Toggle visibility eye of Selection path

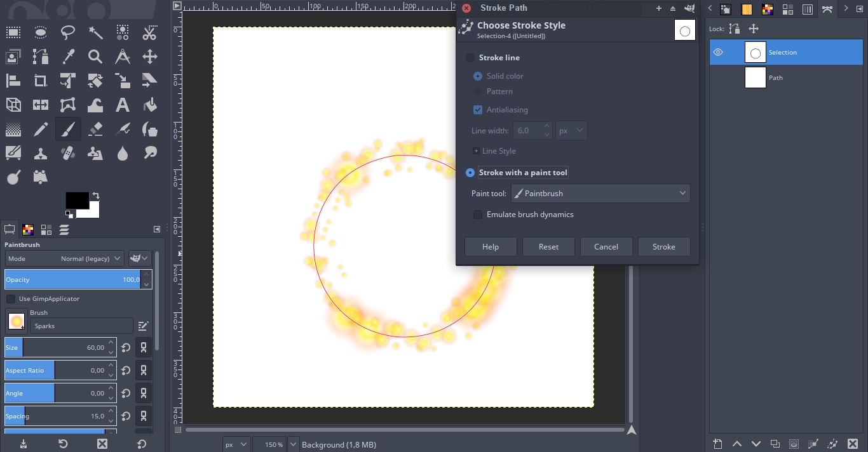pyautogui.click(x=718, y=53)
